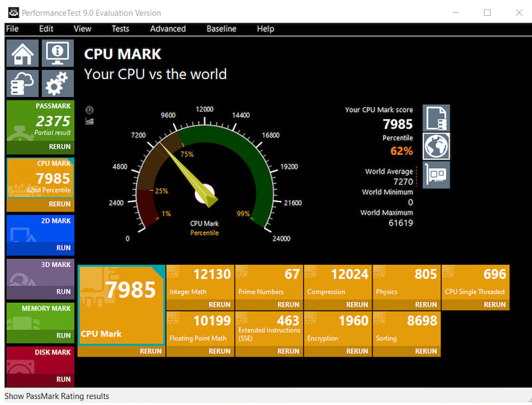Click the orange 62% percentile value
This screenshot has width=532, height=405.
[x=402, y=151]
